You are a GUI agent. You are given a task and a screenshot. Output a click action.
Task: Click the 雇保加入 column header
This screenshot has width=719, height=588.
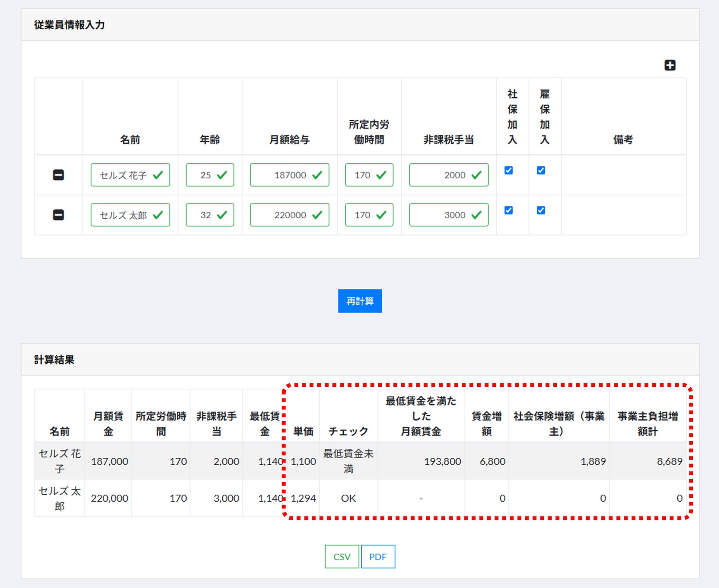point(545,117)
